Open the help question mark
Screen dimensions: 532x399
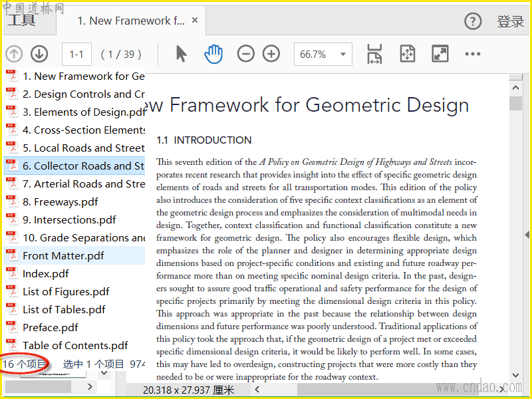[x=472, y=21]
